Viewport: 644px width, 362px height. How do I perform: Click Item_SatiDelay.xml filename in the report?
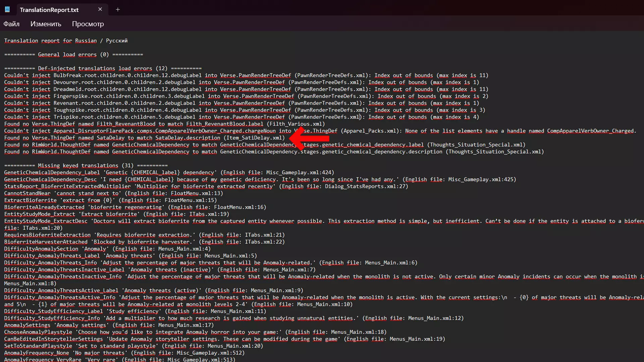[254, 138]
